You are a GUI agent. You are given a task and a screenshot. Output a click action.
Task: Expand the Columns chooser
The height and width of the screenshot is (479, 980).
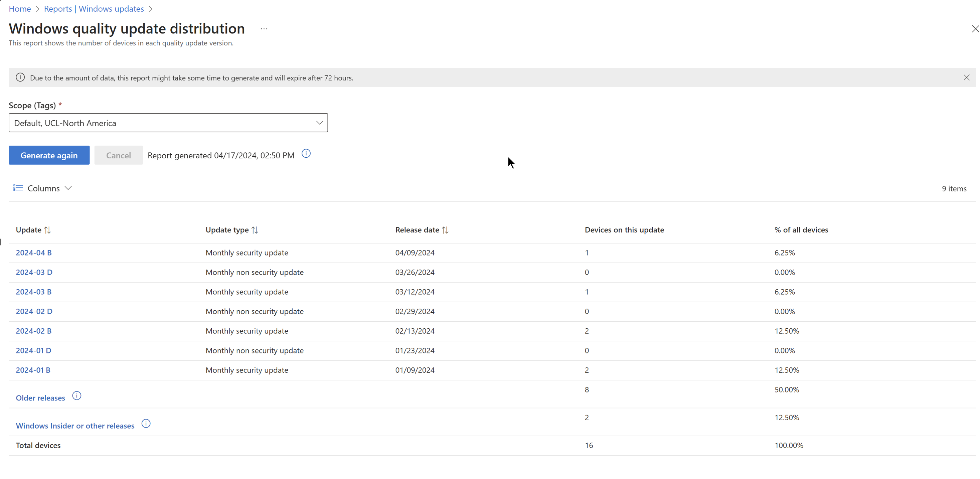[x=43, y=188]
